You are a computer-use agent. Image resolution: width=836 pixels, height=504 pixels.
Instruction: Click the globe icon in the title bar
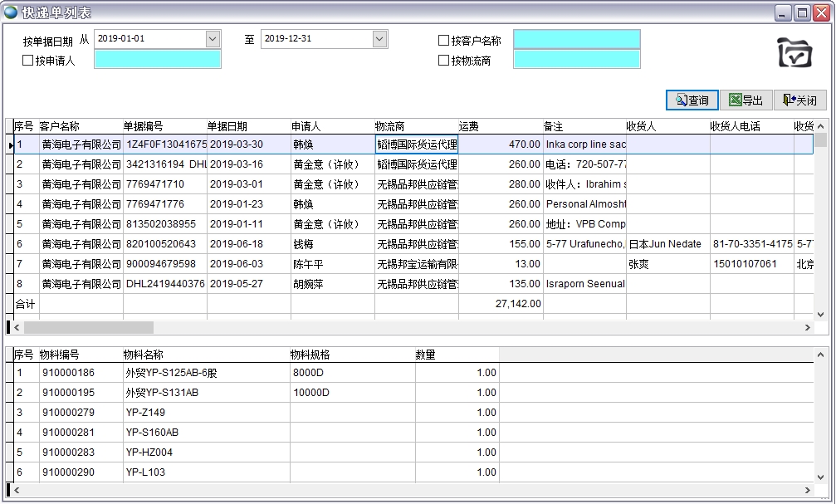[x=11, y=12]
